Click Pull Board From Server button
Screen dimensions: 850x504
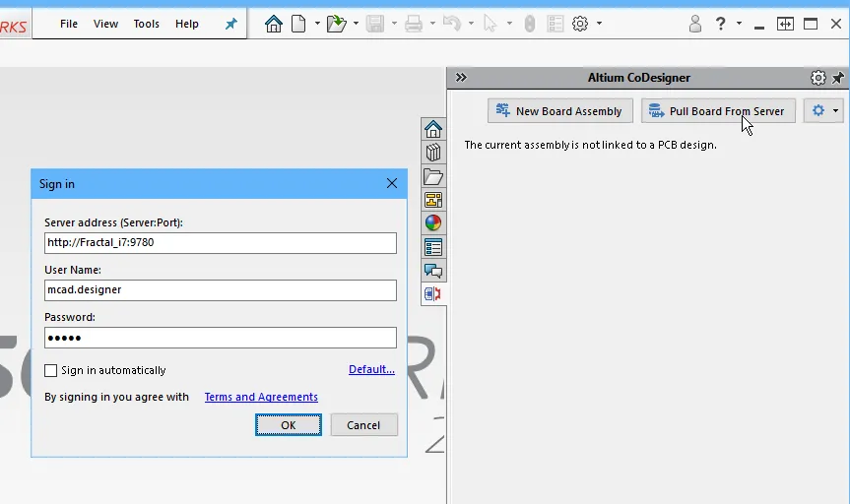coord(718,111)
